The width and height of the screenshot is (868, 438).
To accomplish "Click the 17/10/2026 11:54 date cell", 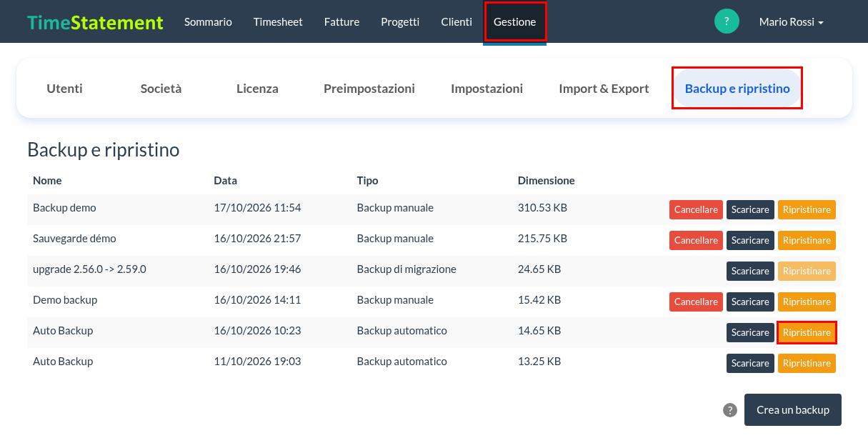I will [x=257, y=208].
